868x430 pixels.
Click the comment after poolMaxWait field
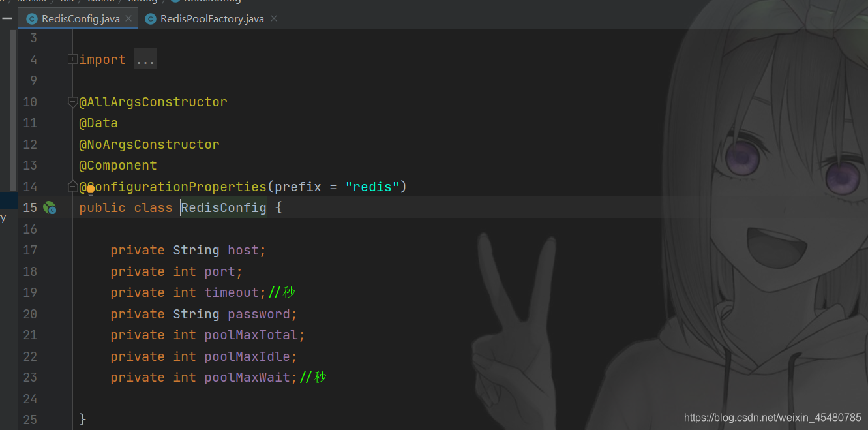click(312, 378)
